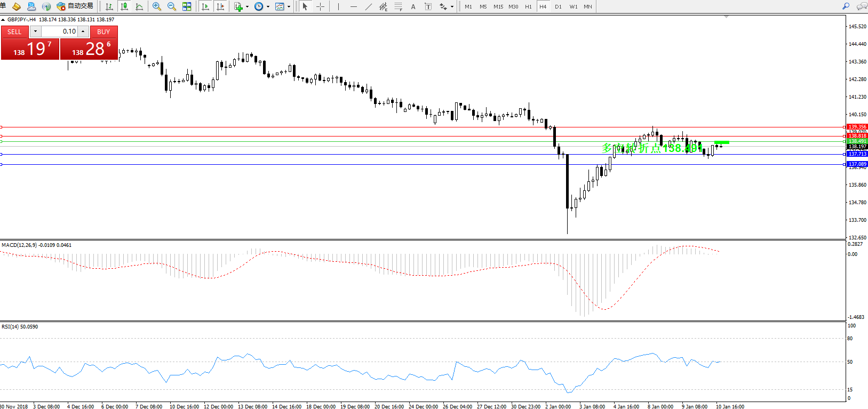Switch to the M15 timeframe

(498, 6)
